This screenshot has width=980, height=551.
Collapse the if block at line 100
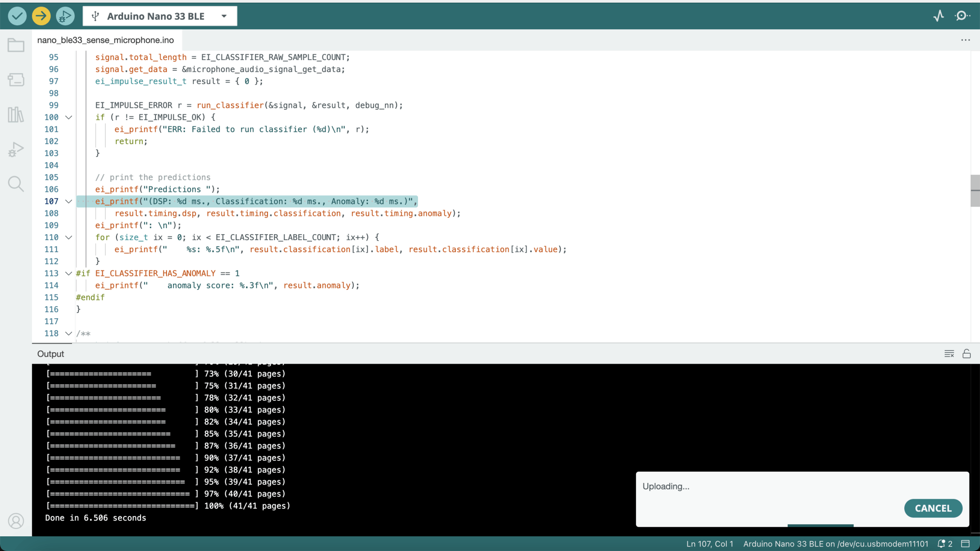tap(69, 118)
